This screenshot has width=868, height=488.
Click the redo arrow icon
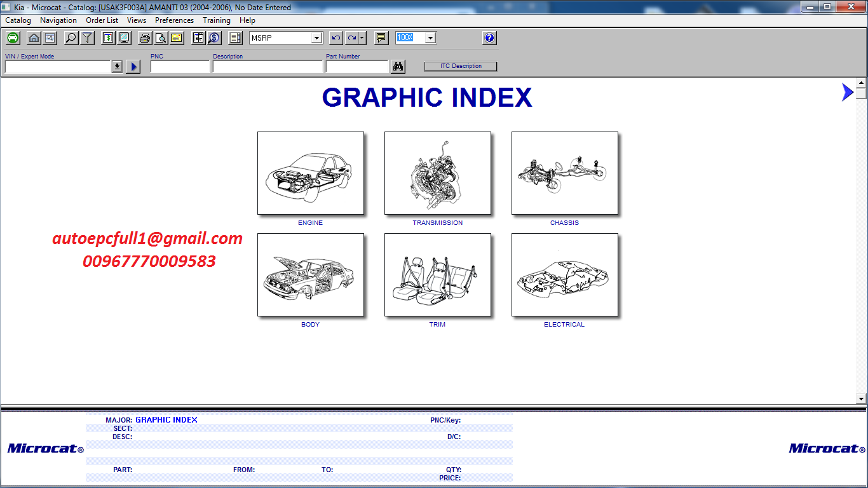(351, 38)
